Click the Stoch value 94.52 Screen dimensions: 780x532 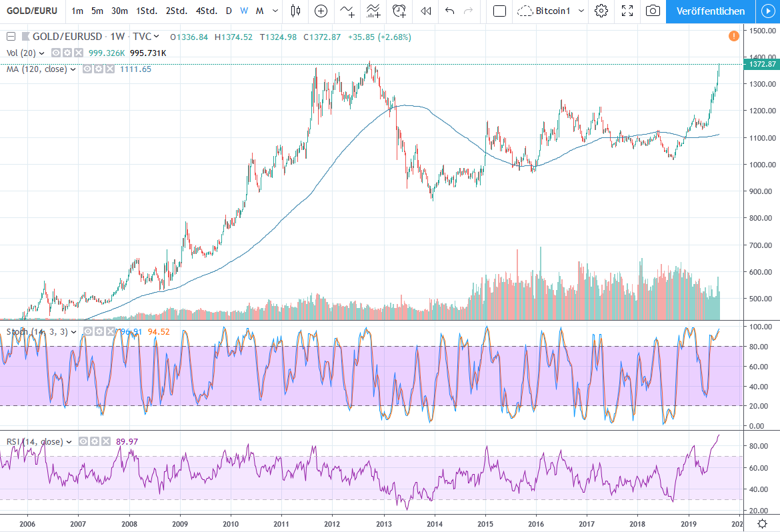tap(159, 332)
